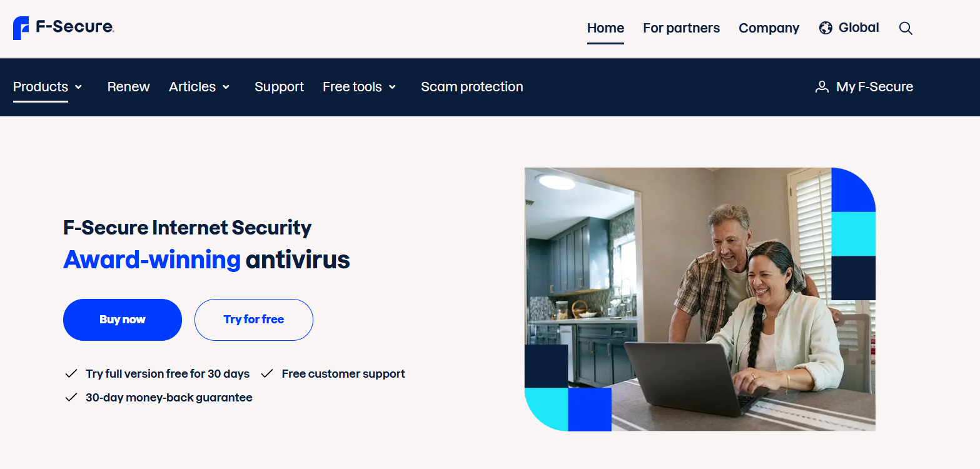Click checkmark beside 30-day money-back guarantee
Screen dimensions: 980x469
71,398
